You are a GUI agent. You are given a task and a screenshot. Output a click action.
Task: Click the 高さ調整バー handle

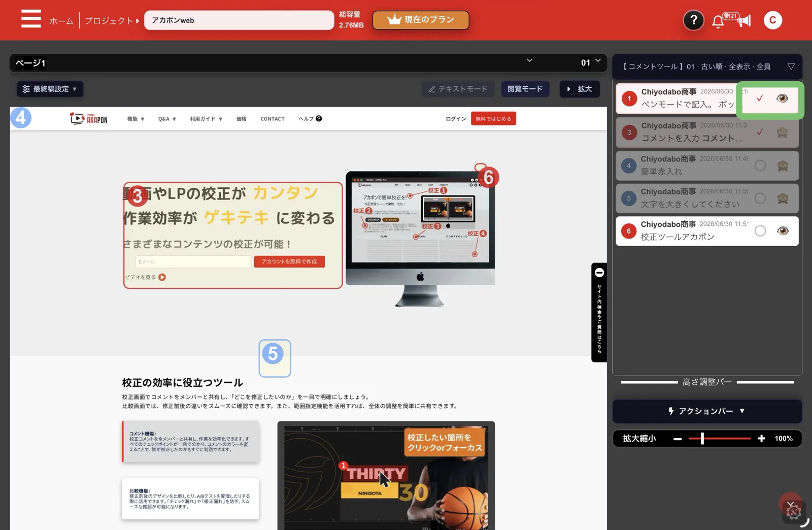point(707,382)
